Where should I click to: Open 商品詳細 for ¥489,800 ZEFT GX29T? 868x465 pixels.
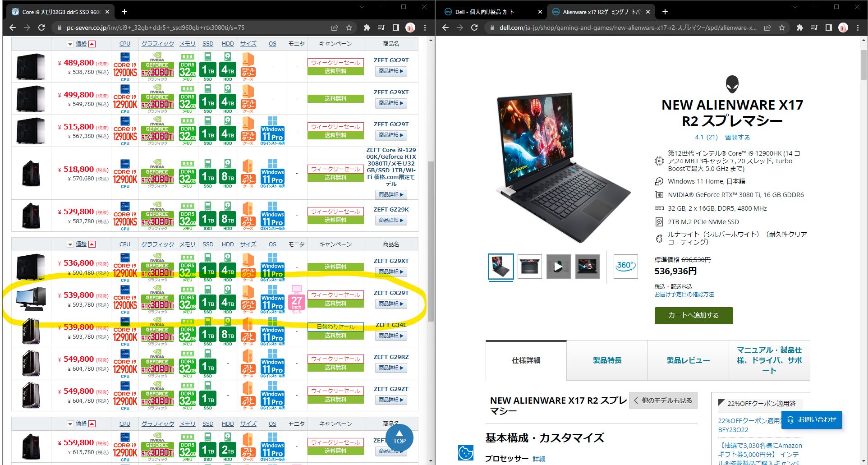[x=391, y=71]
